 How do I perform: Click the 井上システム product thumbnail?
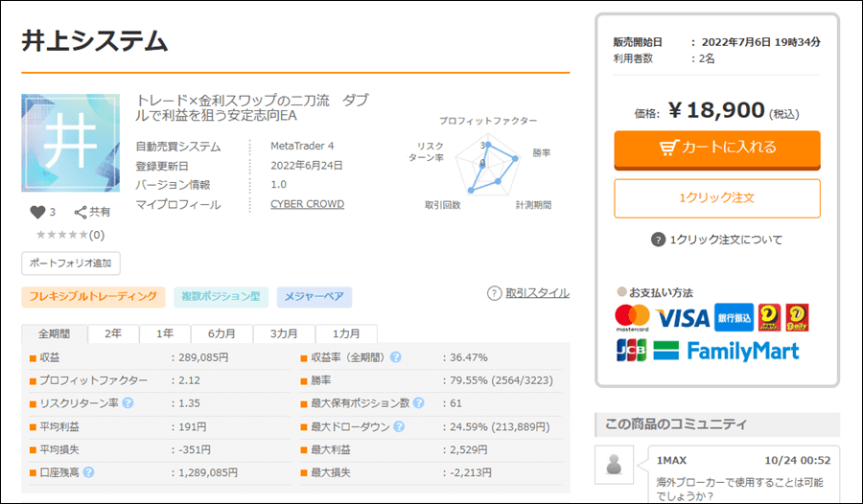[70, 143]
